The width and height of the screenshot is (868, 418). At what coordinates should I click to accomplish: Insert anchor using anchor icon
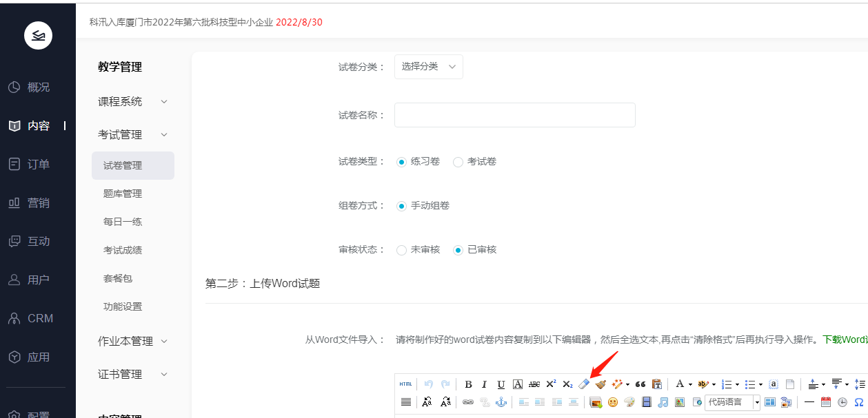point(501,402)
